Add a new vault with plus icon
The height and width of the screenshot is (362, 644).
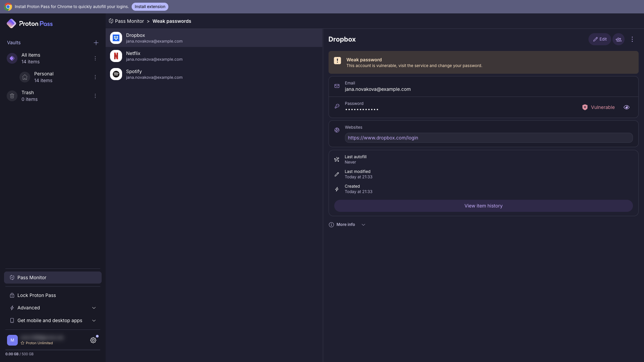[x=96, y=43]
